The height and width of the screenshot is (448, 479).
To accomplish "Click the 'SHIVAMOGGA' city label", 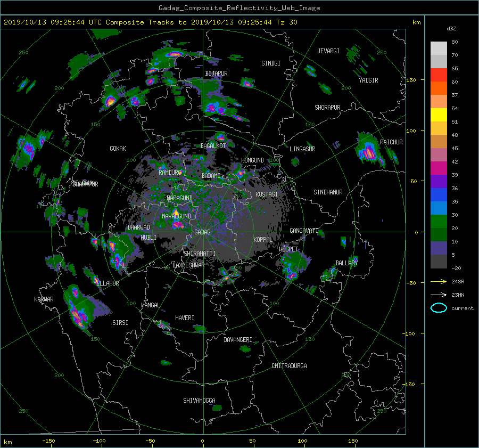I will point(199,401).
